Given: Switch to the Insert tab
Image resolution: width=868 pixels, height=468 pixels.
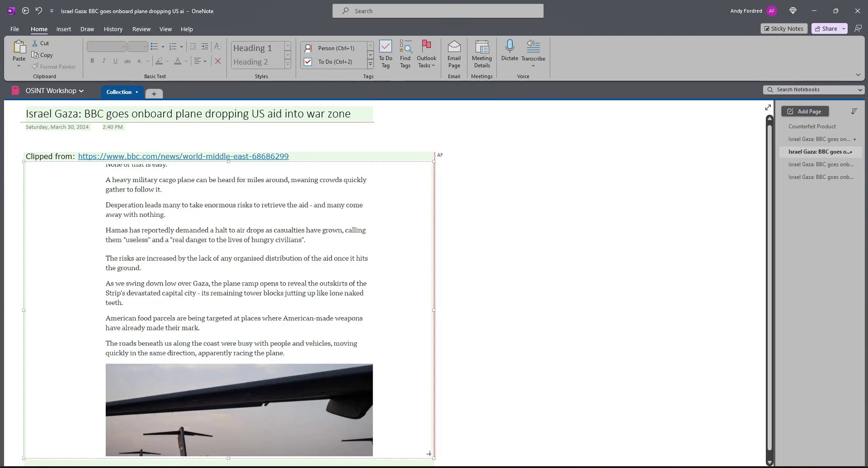Looking at the screenshot, I should tap(64, 29).
